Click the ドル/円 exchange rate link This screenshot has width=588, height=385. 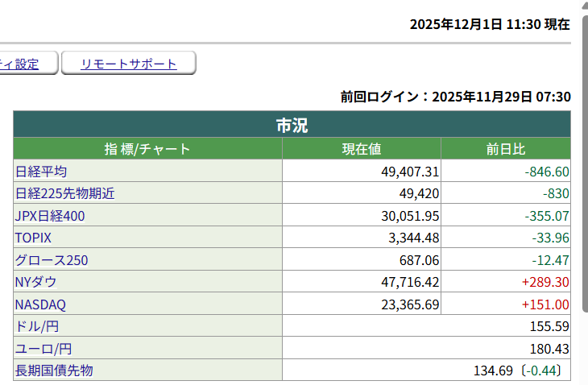37,326
